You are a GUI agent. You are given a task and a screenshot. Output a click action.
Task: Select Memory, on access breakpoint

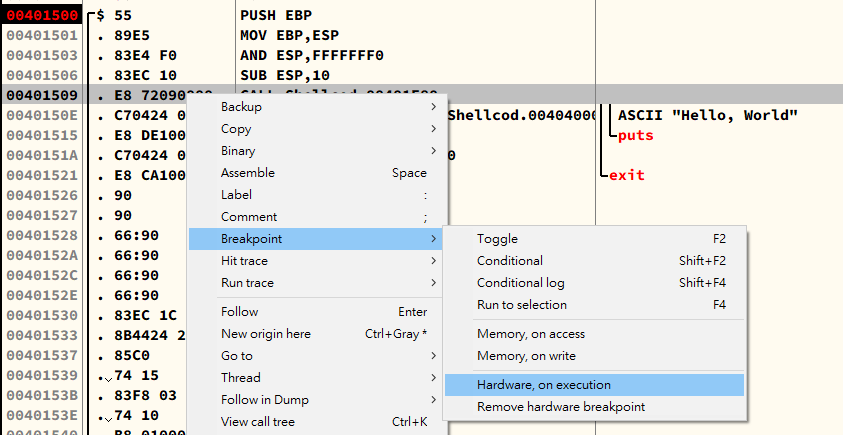pyautogui.click(x=531, y=334)
